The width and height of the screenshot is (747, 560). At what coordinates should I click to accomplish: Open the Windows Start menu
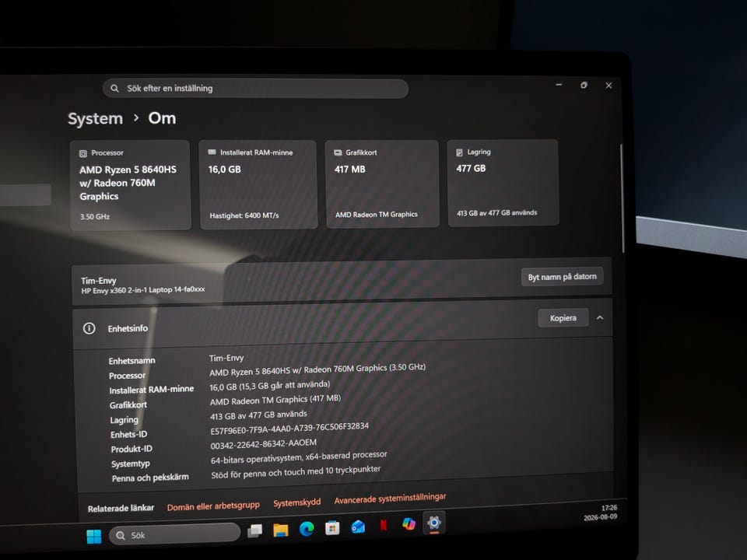94,536
